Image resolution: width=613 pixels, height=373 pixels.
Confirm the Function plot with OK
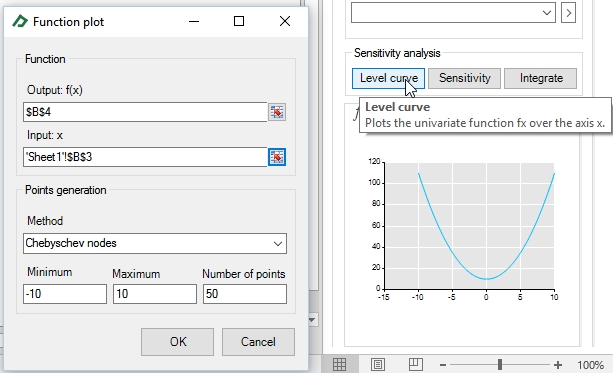177,342
